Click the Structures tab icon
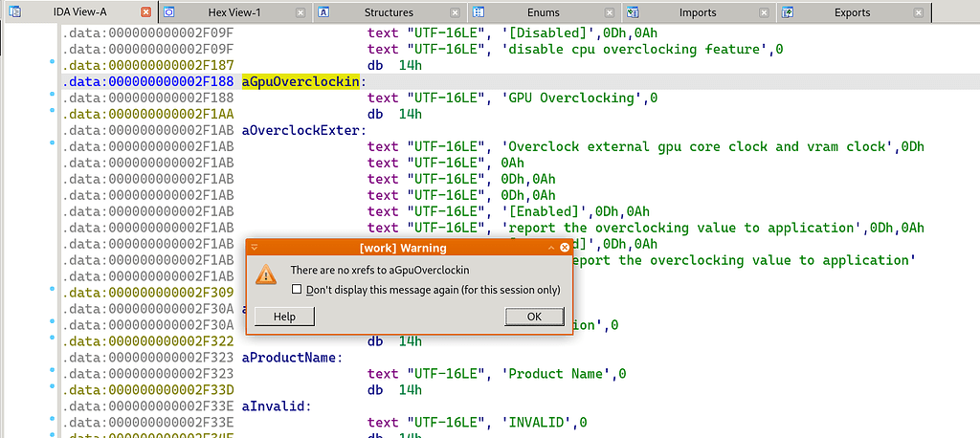Screen dimensions: 980x438 323,12
